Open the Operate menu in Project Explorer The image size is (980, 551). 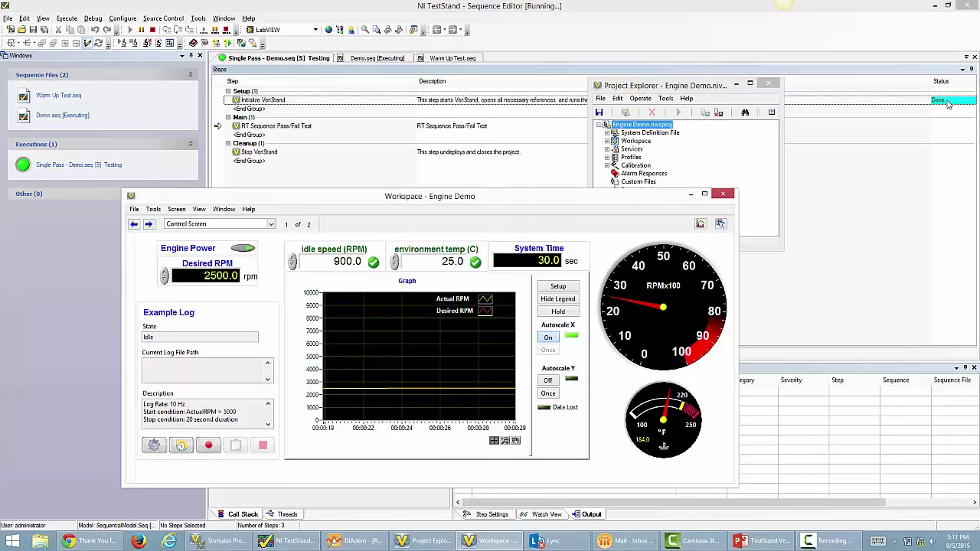640,99
